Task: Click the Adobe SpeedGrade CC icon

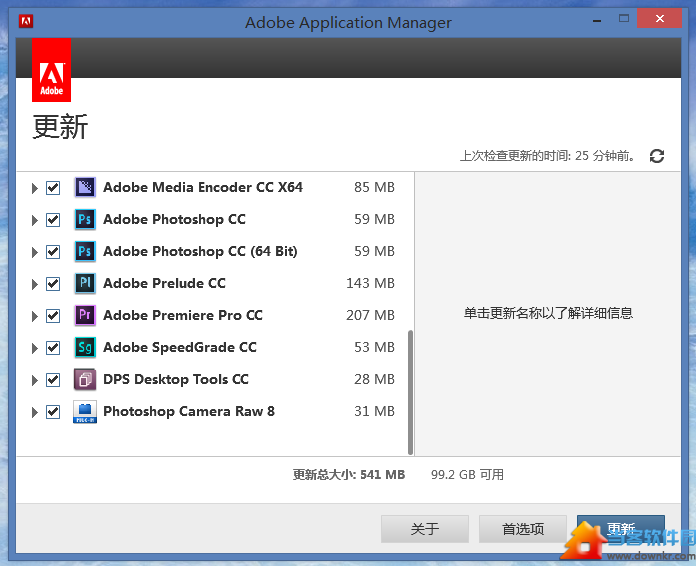Action: click(85, 347)
